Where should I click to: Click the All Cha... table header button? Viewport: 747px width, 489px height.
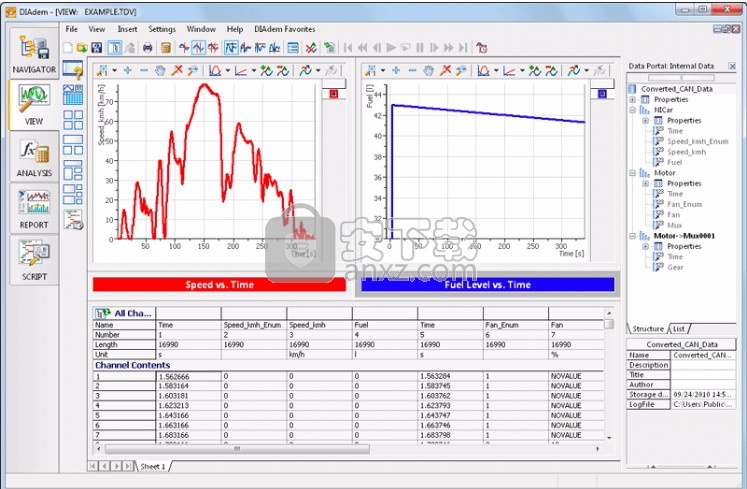coord(124,313)
